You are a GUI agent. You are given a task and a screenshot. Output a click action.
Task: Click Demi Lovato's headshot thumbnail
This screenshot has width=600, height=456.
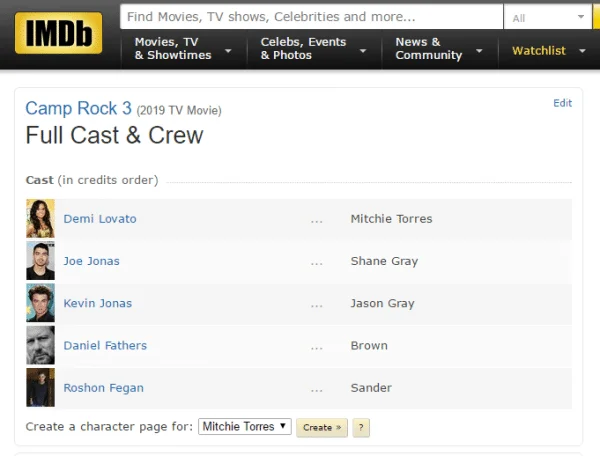click(40, 219)
